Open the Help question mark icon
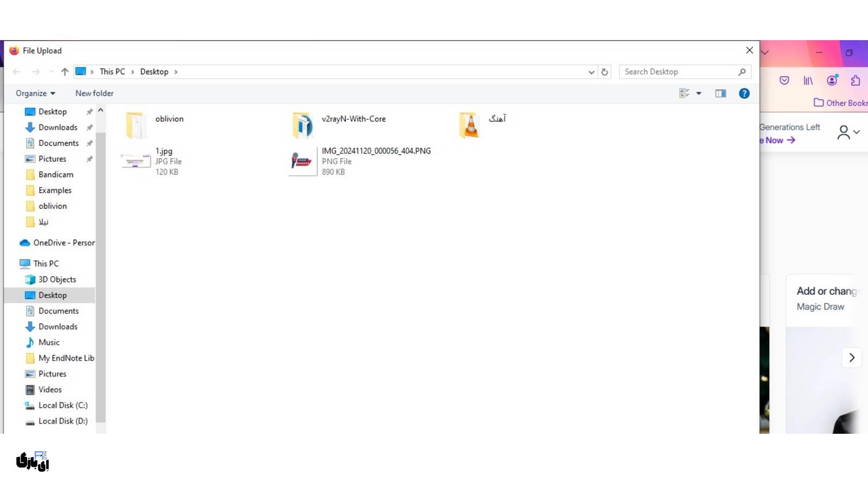Image resolution: width=868 pixels, height=488 pixels. tap(744, 93)
